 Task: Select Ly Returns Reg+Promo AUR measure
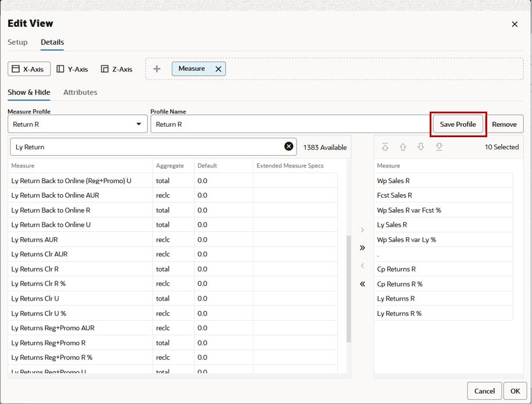173,328
